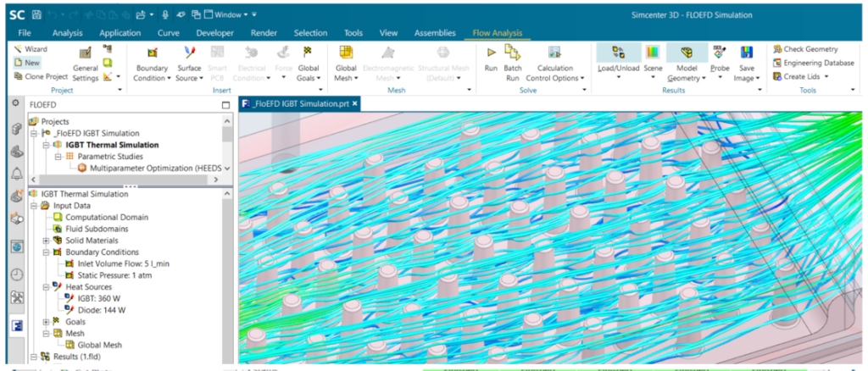Click the Check Geometry button
Screen dimensions: 868x371
[805, 49]
